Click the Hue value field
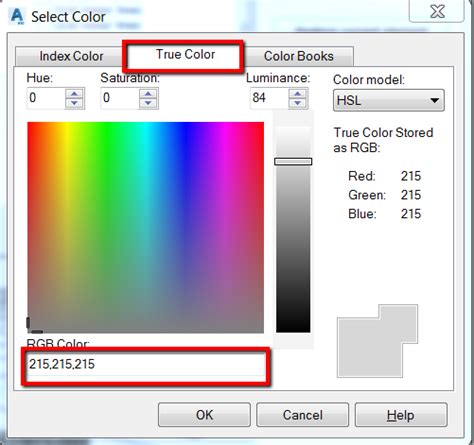474x445 pixels. (x=46, y=98)
